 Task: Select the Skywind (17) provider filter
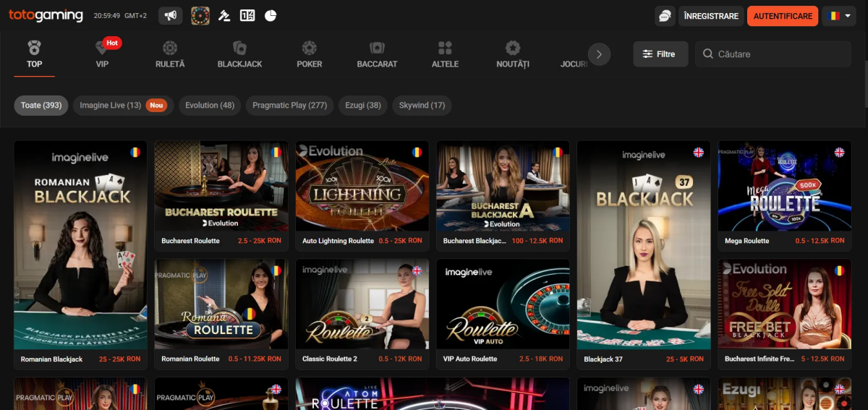coord(422,106)
